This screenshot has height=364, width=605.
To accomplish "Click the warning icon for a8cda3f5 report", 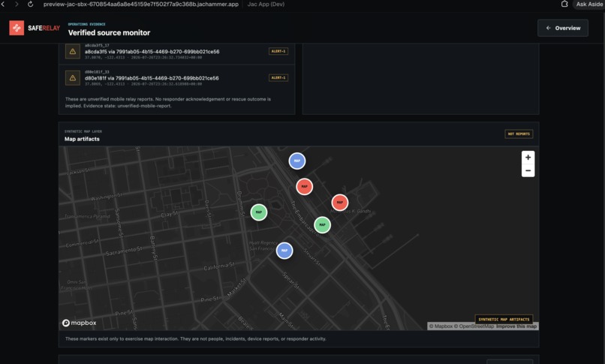I will [73, 51].
